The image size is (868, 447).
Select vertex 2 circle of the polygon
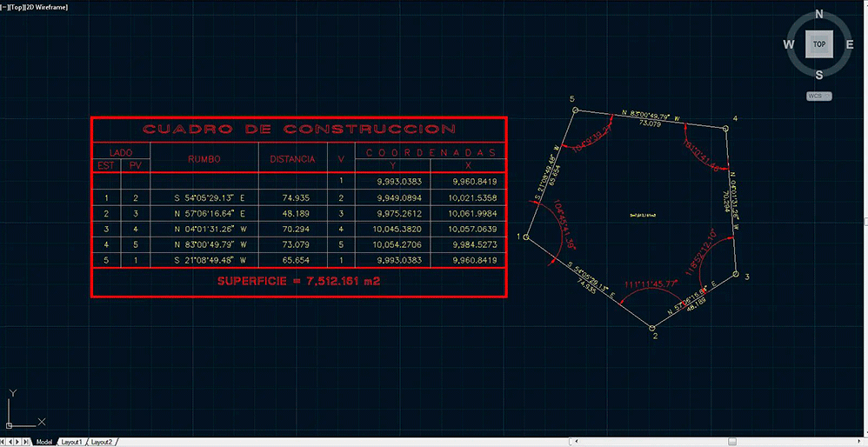coord(653,327)
